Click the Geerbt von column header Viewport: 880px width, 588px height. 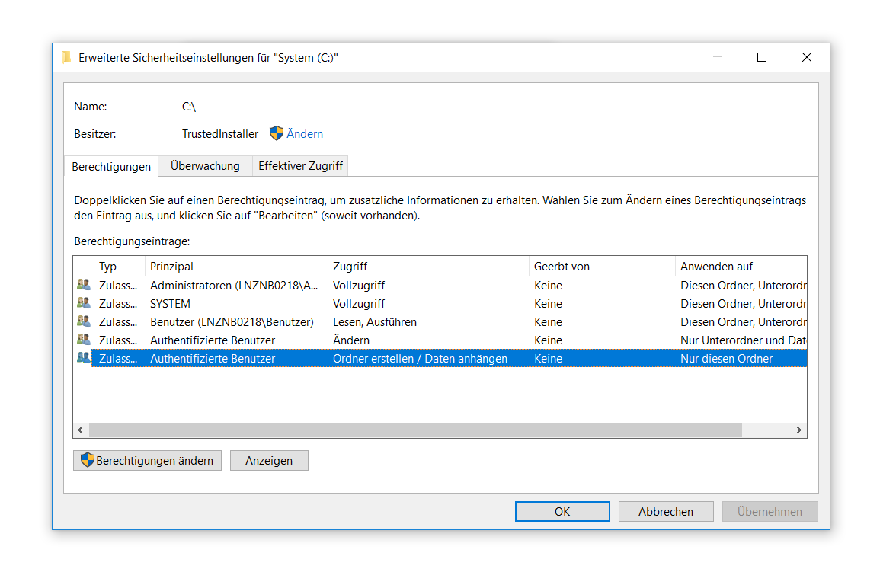pos(602,267)
